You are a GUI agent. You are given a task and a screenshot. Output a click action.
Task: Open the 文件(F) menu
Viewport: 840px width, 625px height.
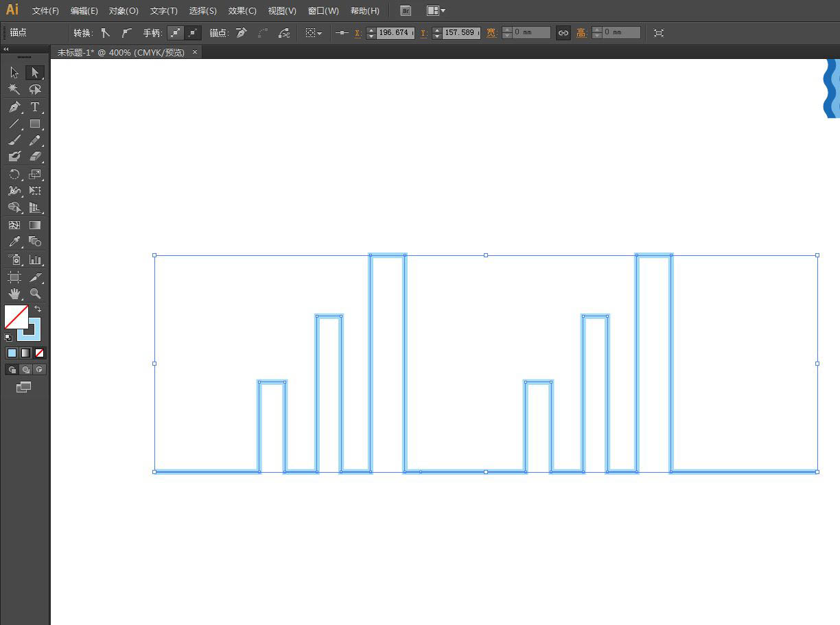pyautogui.click(x=45, y=11)
